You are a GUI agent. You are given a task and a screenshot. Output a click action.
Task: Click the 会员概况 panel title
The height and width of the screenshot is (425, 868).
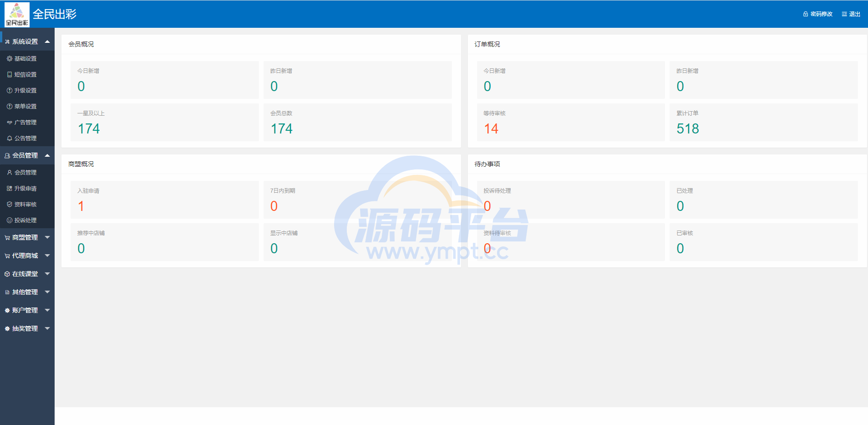[x=81, y=44]
